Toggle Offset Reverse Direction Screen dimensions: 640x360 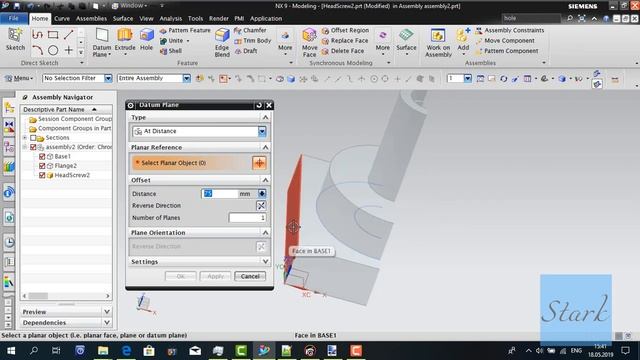coord(261,206)
